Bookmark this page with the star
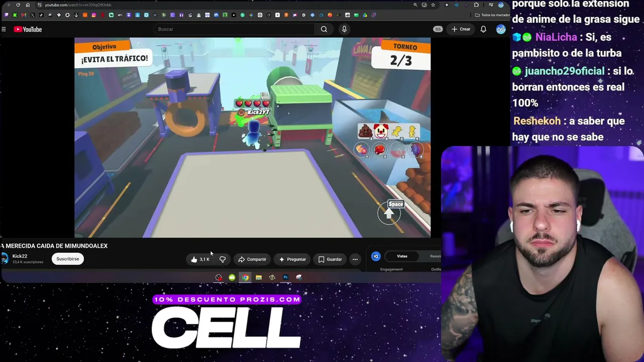Viewport: 644px width, 362px height. (x=433, y=5)
